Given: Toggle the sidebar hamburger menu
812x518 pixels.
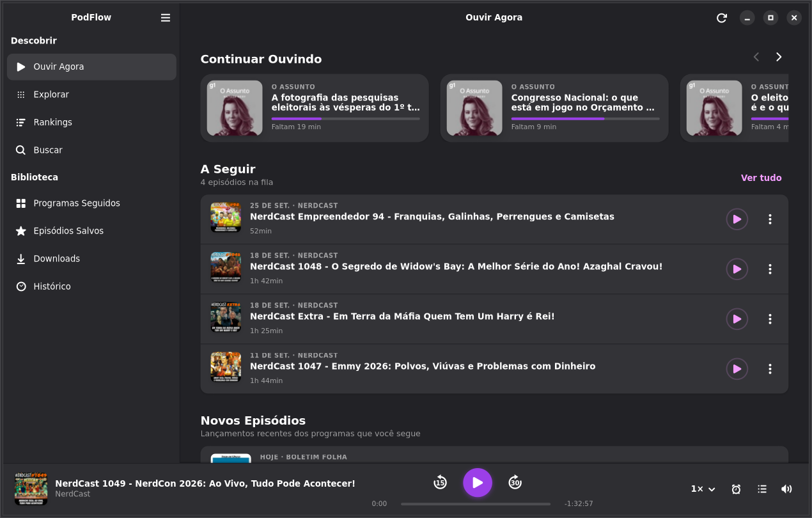Looking at the screenshot, I should tap(166, 18).
